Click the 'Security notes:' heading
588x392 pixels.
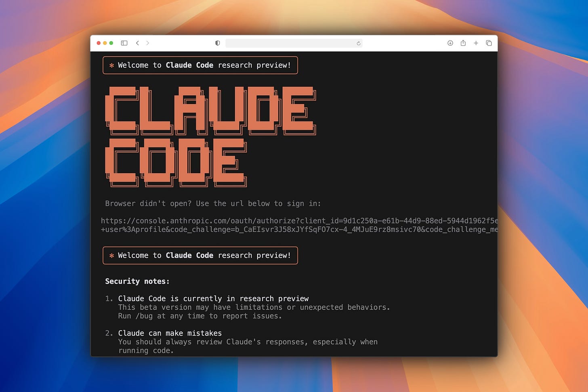(x=137, y=281)
